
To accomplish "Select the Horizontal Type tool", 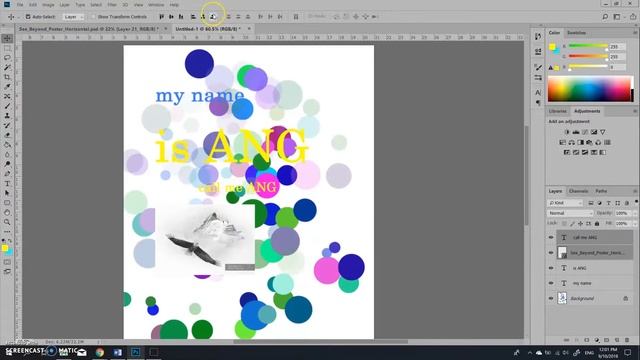I will (x=7, y=183).
